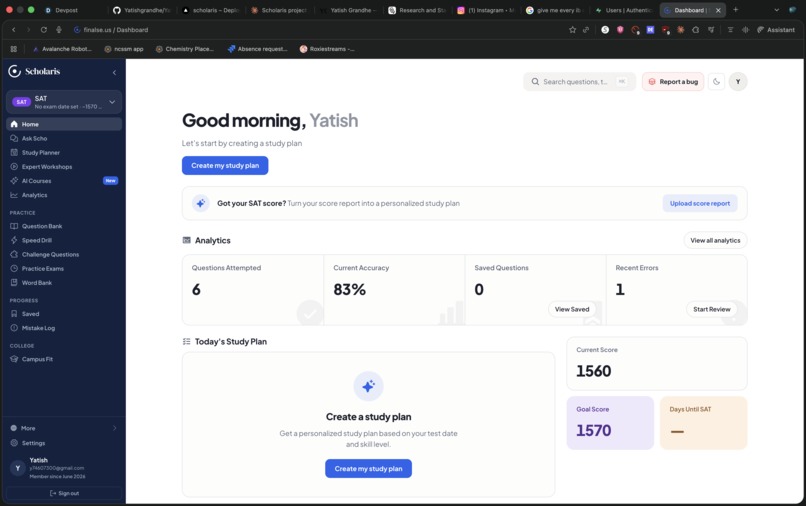Image resolution: width=806 pixels, height=506 pixels.
Task: Open the Chemistry Place bookmark
Action: tap(185, 49)
